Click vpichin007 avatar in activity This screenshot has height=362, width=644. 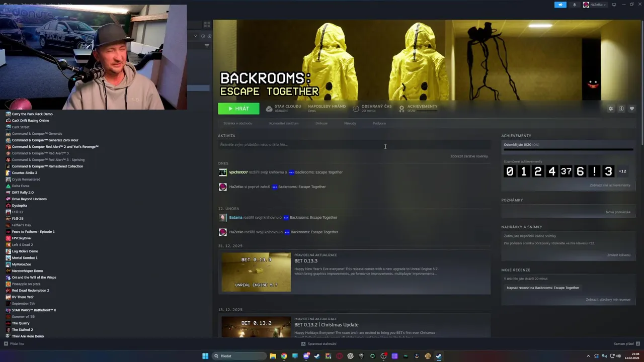point(223,172)
